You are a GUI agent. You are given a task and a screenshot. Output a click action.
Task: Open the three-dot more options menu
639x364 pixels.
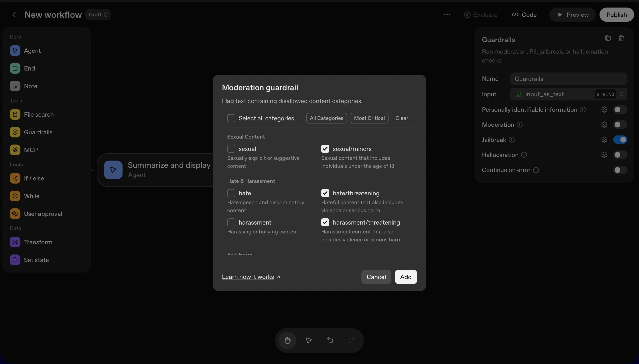(x=447, y=15)
